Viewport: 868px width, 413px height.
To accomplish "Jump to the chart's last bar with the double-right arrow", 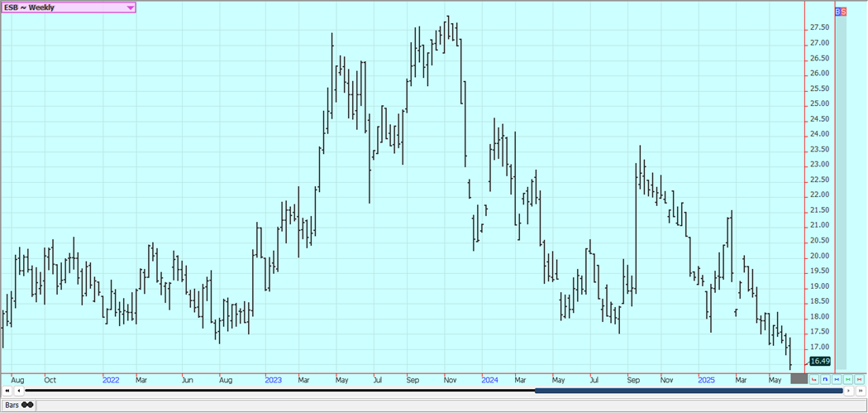I will point(861,391).
